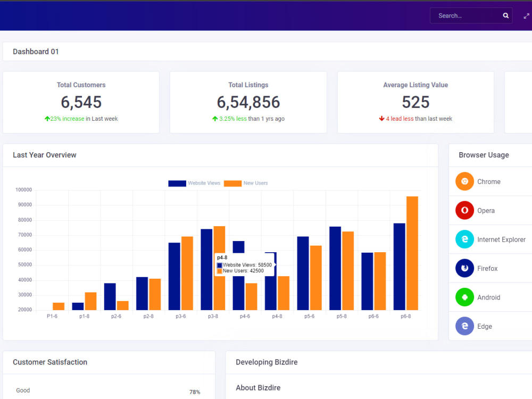Image resolution: width=532 pixels, height=399 pixels.
Task: Click the 525 Average Listing Value number
Action: [415, 102]
